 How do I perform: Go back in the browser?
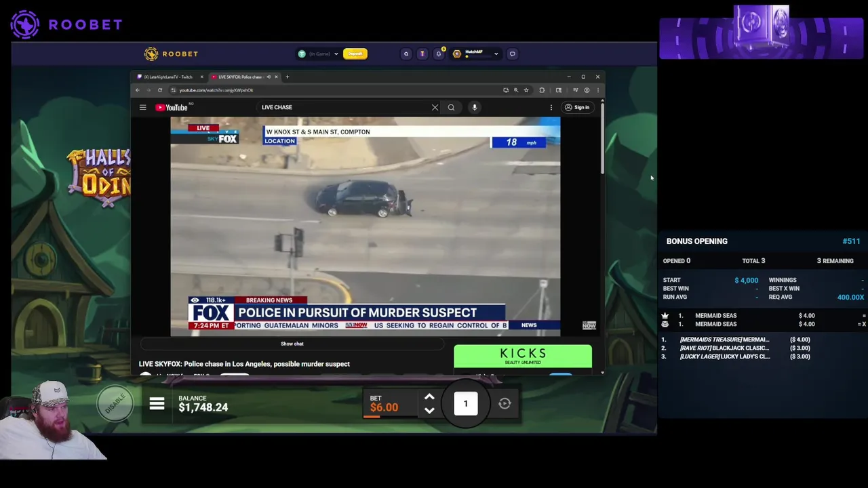coord(138,90)
